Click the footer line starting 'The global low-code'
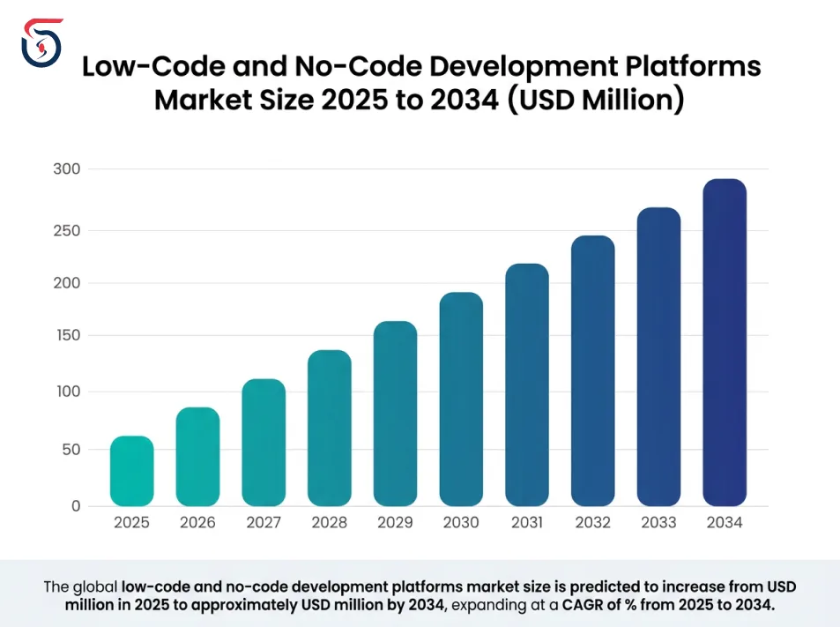This screenshot has width=840, height=627. [x=420, y=586]
